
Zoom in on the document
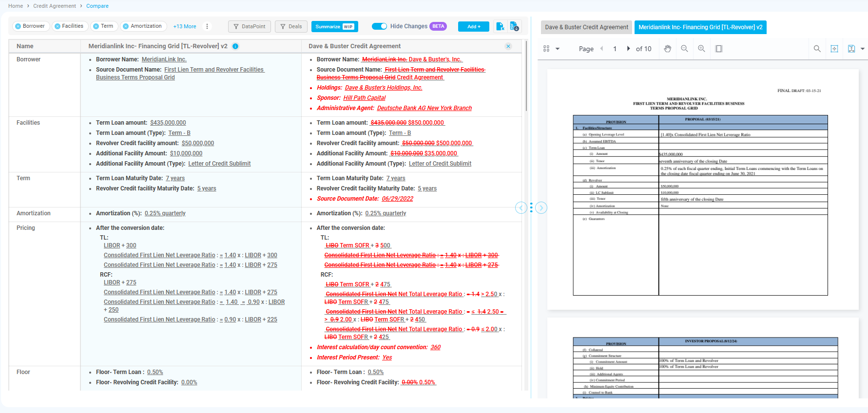(702, 49)
